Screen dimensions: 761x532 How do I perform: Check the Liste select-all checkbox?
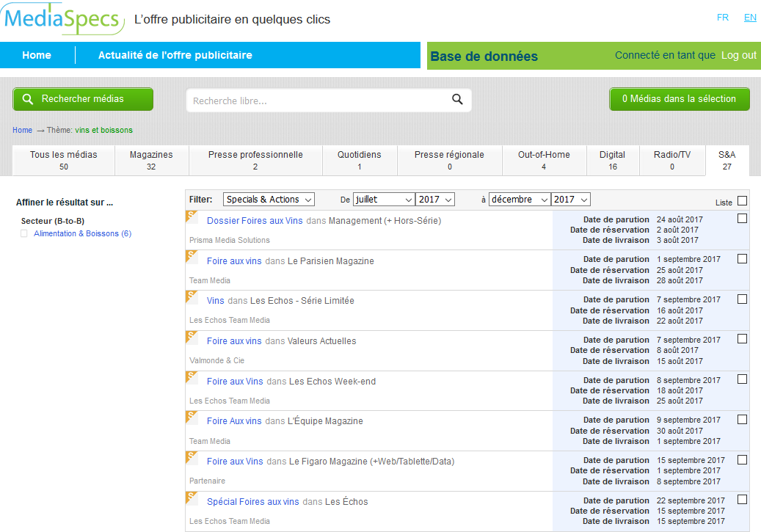(742, 201)
